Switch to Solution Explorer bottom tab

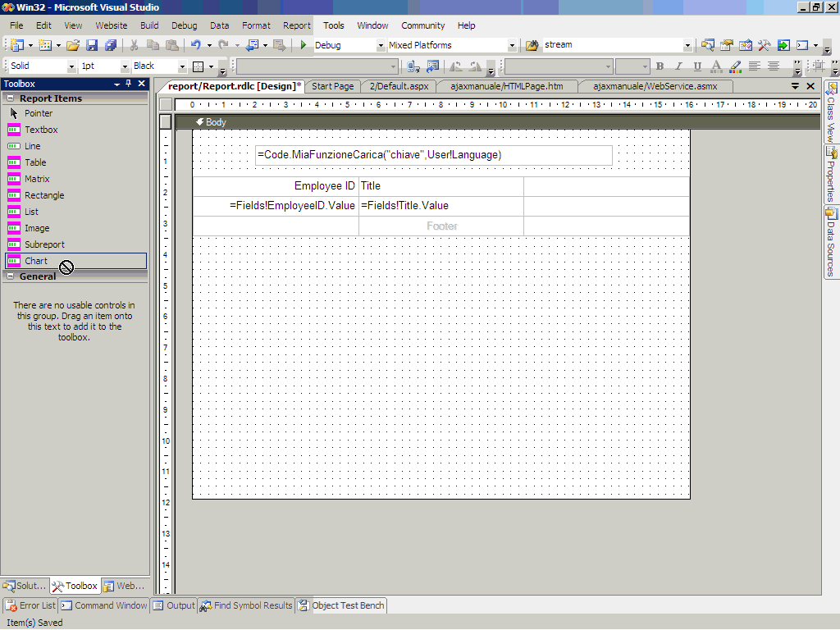(x=25, y=586)
